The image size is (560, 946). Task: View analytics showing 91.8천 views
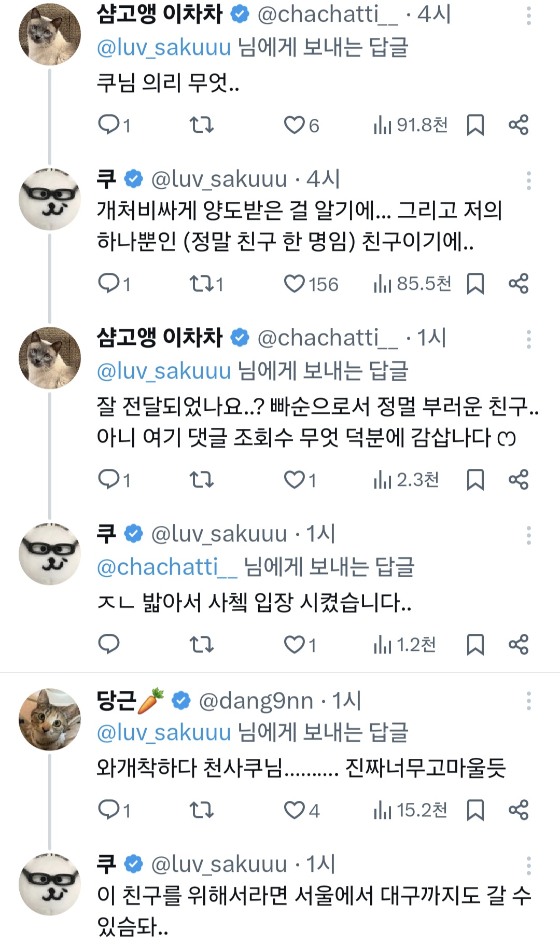tap(410, 125)
